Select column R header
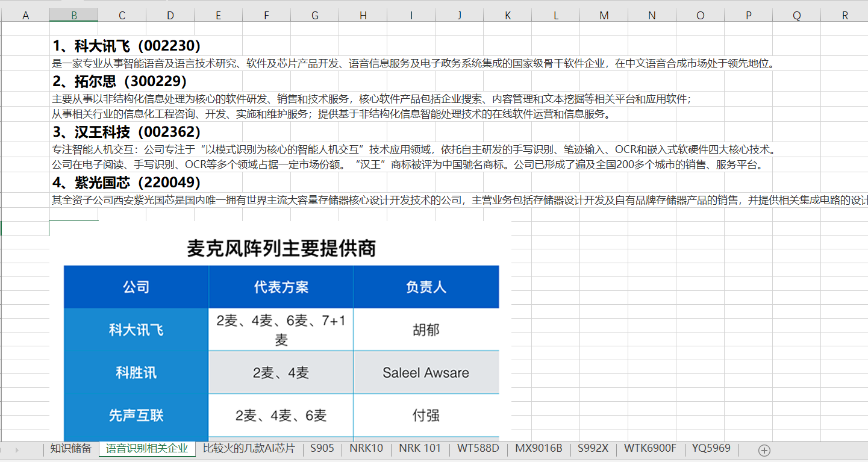This screenshot has height=462, width=868. [845, 16]
